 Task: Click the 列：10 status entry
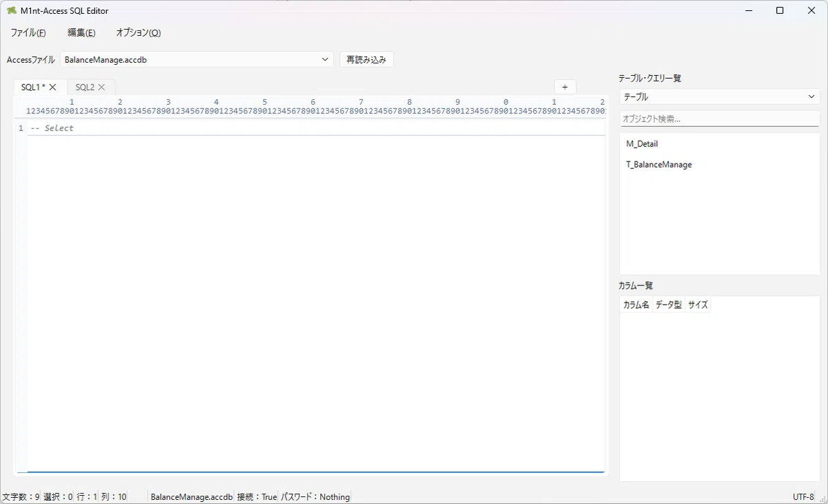point(114,496)
